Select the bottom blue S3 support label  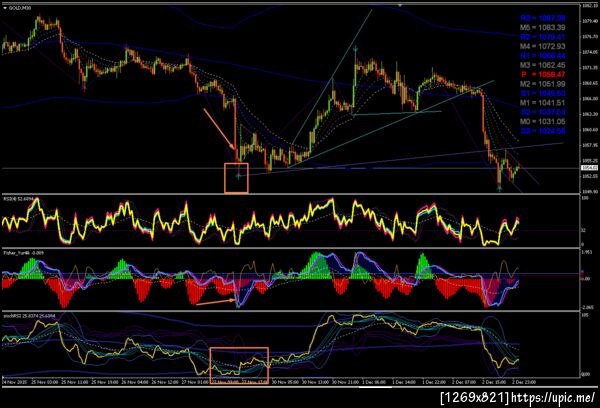click(542, 131)
